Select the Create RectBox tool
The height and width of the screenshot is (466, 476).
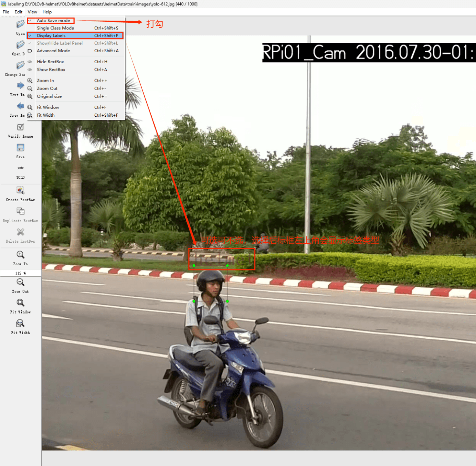[20, 190]
